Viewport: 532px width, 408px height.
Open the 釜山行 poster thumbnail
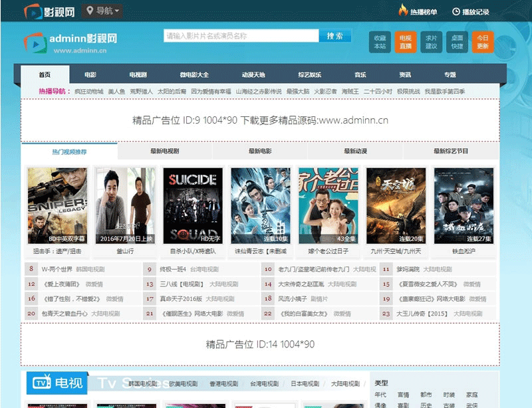pos(125,206)
